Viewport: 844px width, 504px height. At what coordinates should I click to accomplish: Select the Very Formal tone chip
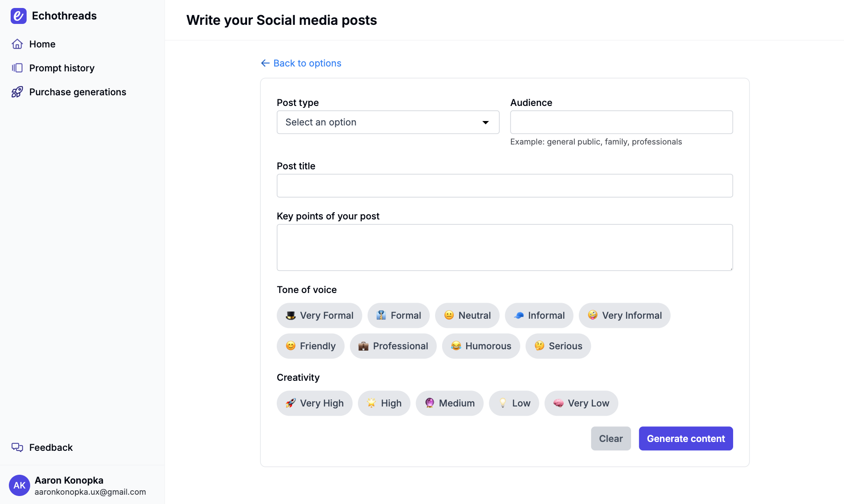point(319,316)
